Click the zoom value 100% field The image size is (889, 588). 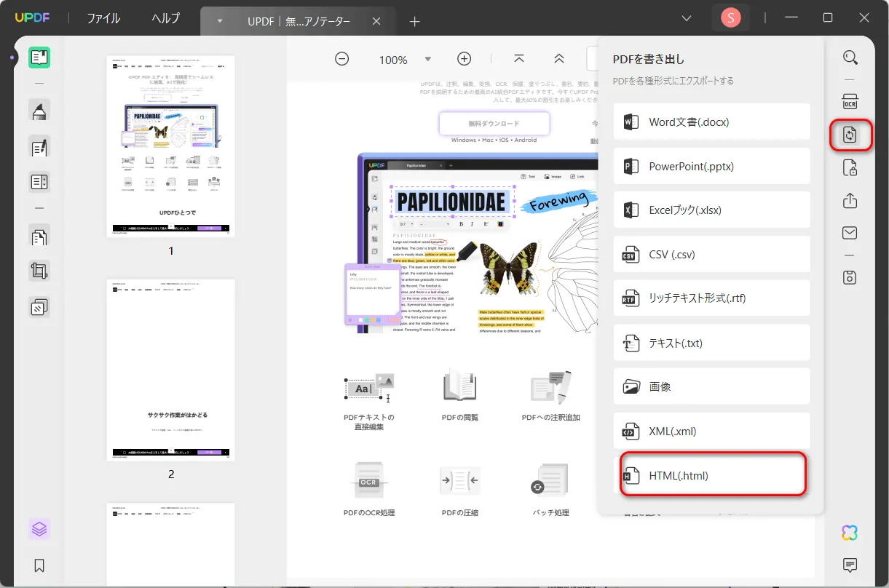[x=393, y=60]
